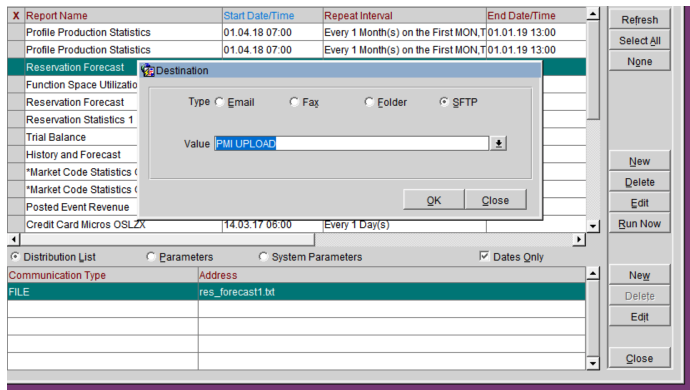690x390 pixels.
Task: Mark the checkbox cell for Trial Balance row
Action: (16, 137)
